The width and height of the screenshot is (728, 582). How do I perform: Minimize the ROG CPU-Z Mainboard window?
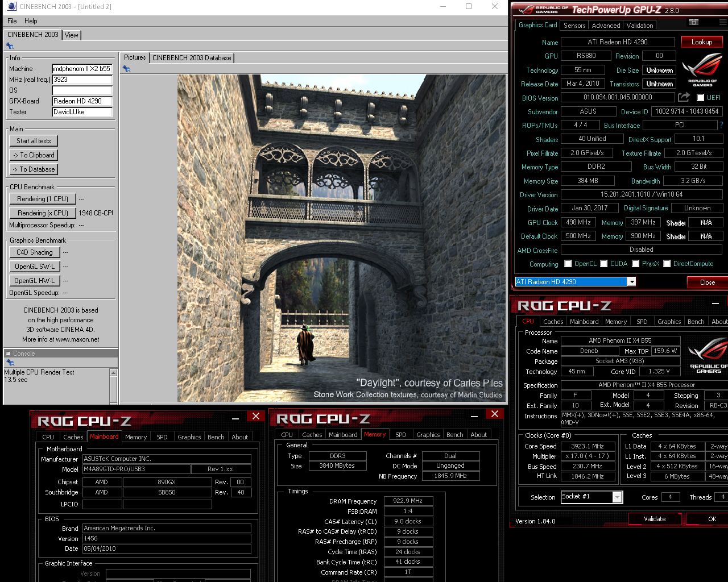pos(235,418)
